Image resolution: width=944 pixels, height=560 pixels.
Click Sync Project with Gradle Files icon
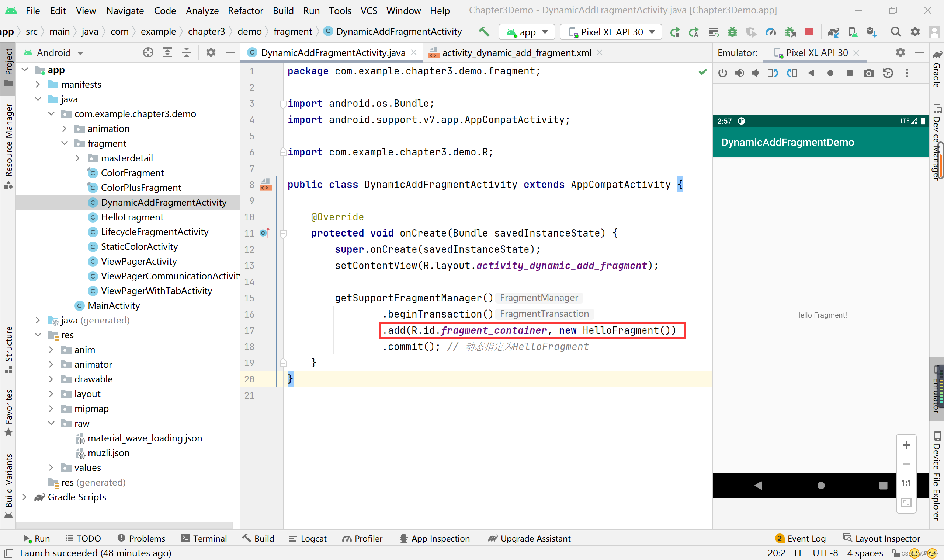click(x=833, y=32)
